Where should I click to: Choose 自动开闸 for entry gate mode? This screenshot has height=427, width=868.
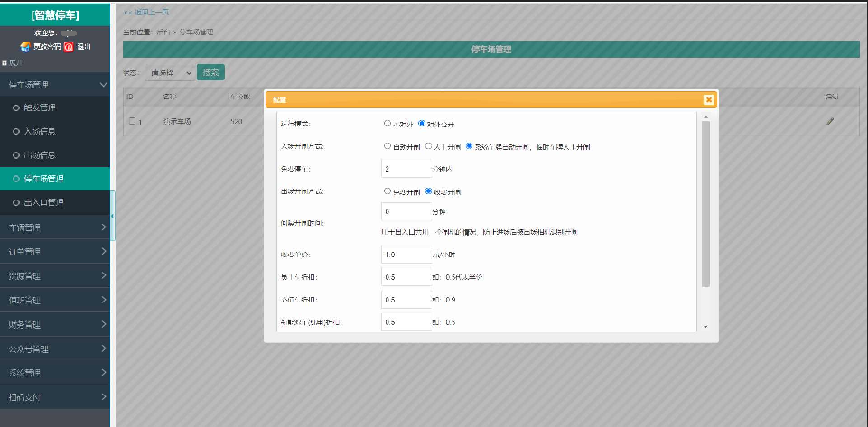point(387,146)
